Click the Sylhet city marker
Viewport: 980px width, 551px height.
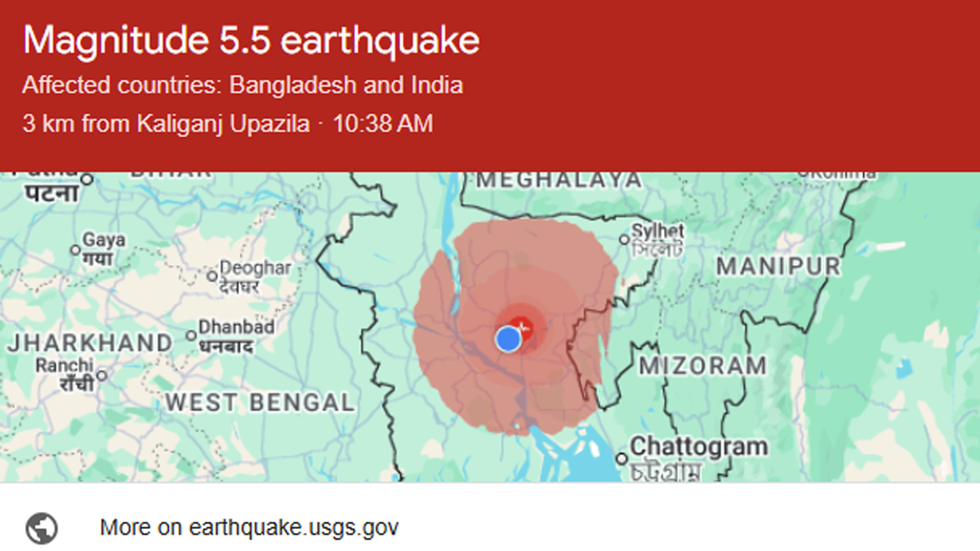pyautogui.click(x=625, y=239)
